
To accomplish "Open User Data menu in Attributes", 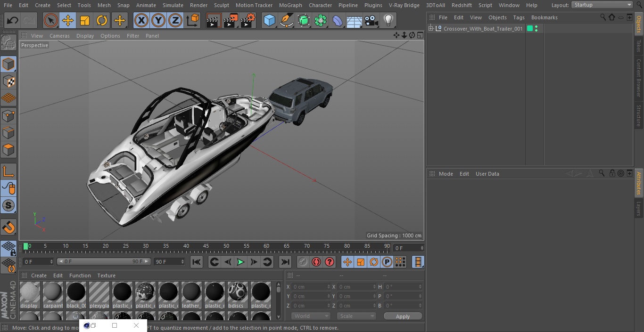I will pyautogui.click(x=487, y=174).
